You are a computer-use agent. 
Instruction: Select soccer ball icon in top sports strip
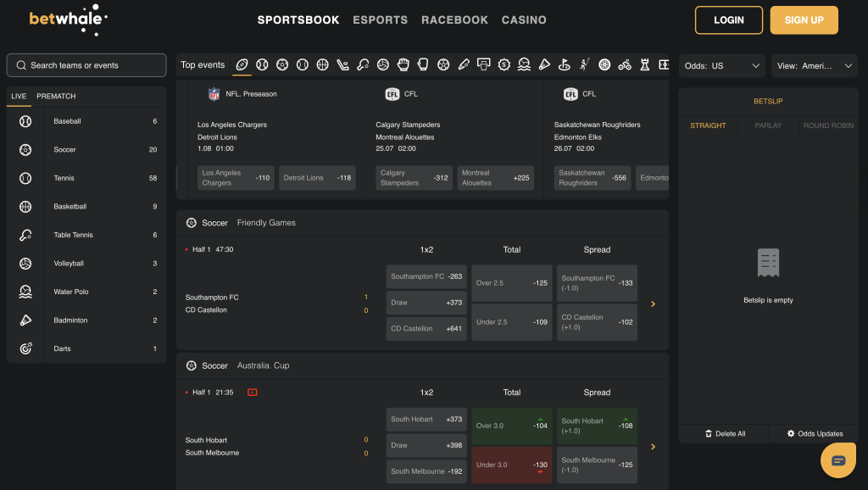coord(282,64)
